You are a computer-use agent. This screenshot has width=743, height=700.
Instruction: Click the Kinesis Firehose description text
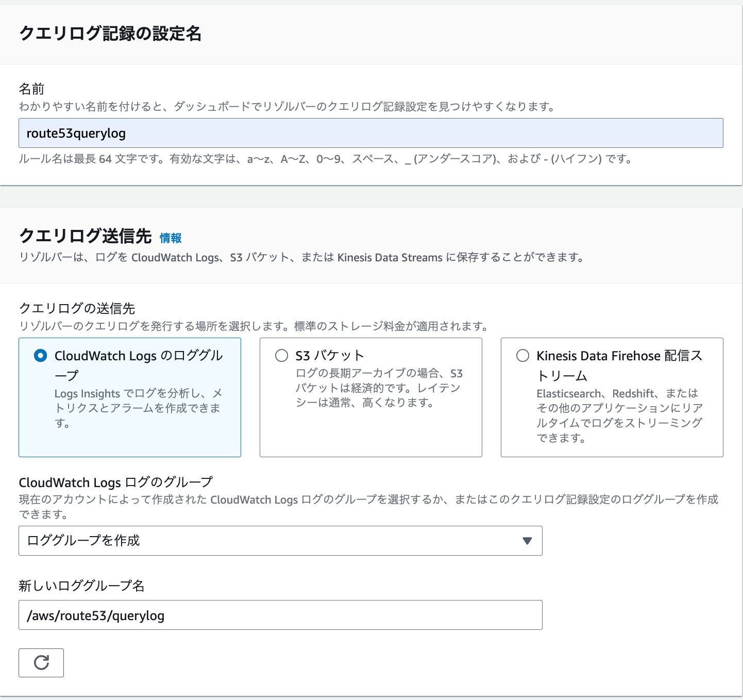pyautogui.click(x=620, y=415)
